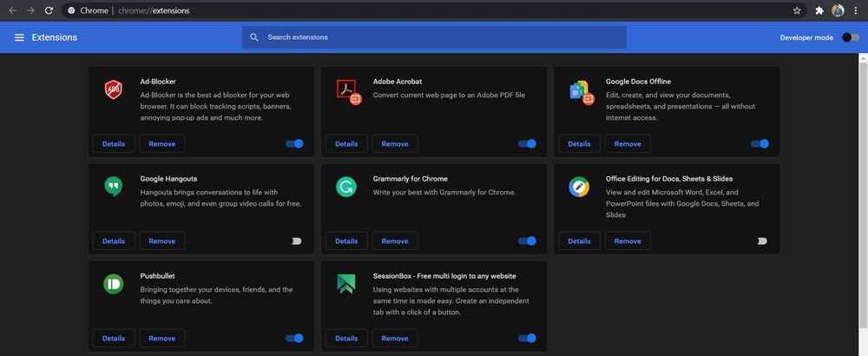Image resolution: width=868 pixels, height=356 pixels.
Task: Click 'Office Editing for Docs, Sheets & Slides' title
Action: pyautogui.click(x=669, y=179)
